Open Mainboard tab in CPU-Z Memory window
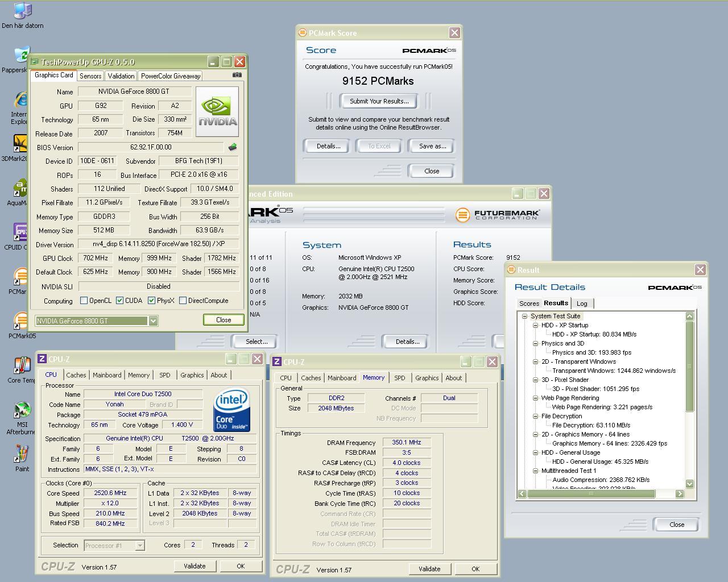Image resolution: width=728 pixels, height=582 pixels. pyautogui.click(x=342, y=378)
